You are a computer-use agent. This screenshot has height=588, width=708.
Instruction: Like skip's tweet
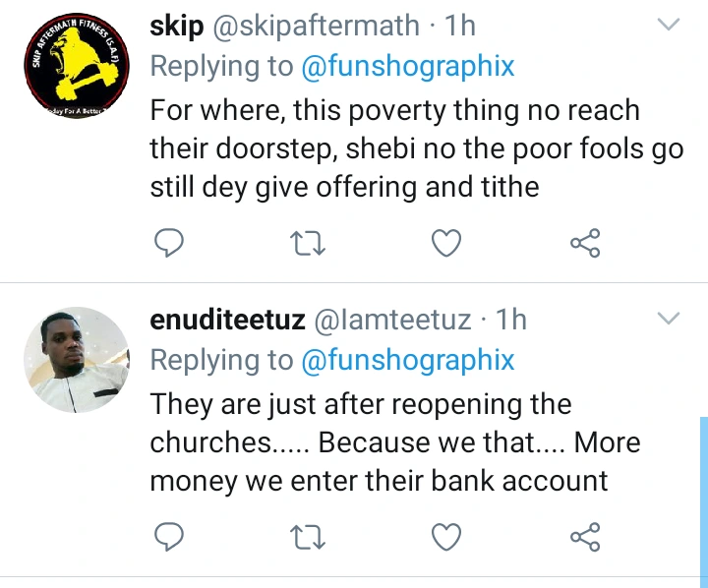click(446, 243)
